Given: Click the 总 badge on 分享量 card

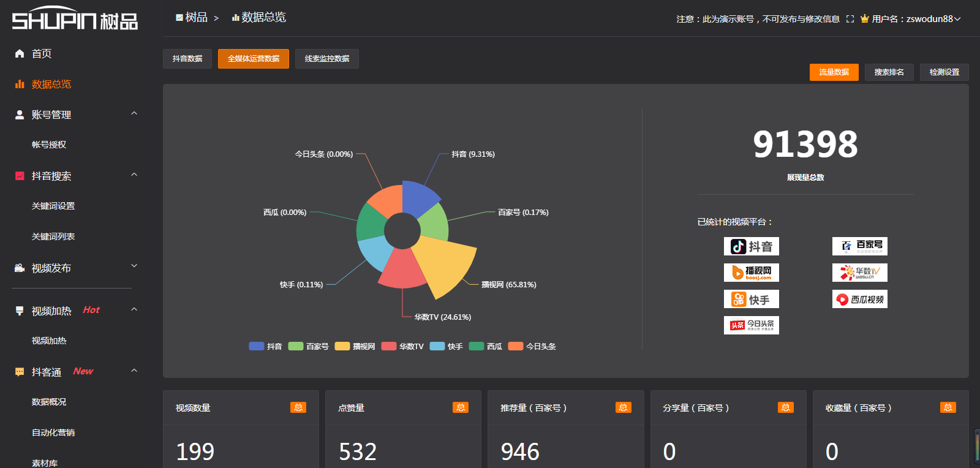Looking at the screenshot, I should [786, 407].
